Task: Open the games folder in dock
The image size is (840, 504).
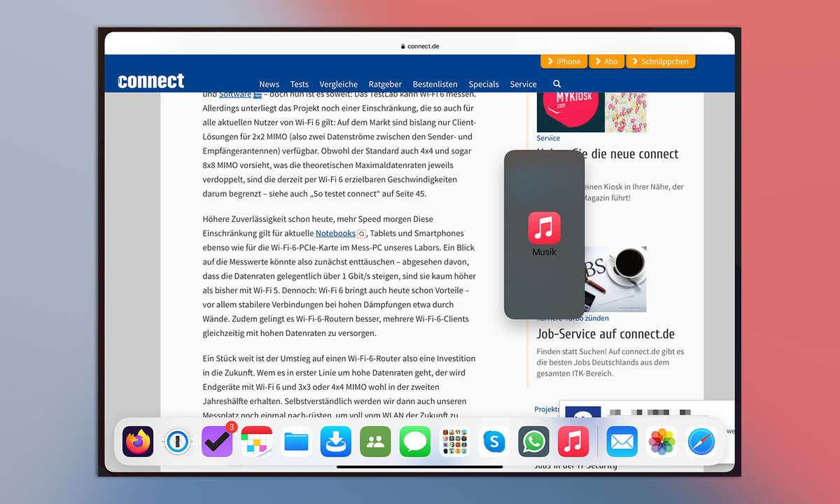Action: pyautogui.click(x=454, y=442)
